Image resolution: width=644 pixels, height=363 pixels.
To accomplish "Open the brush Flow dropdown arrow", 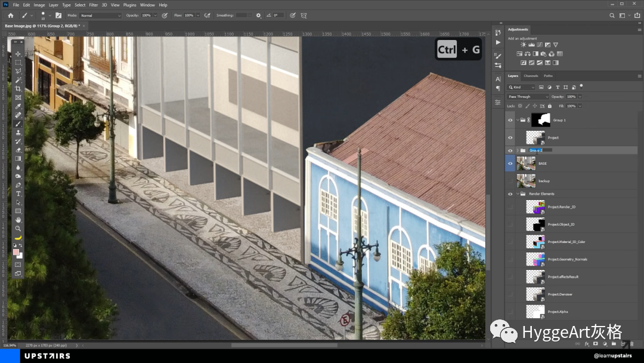I will pyautogui.click(x=198, y=15).
